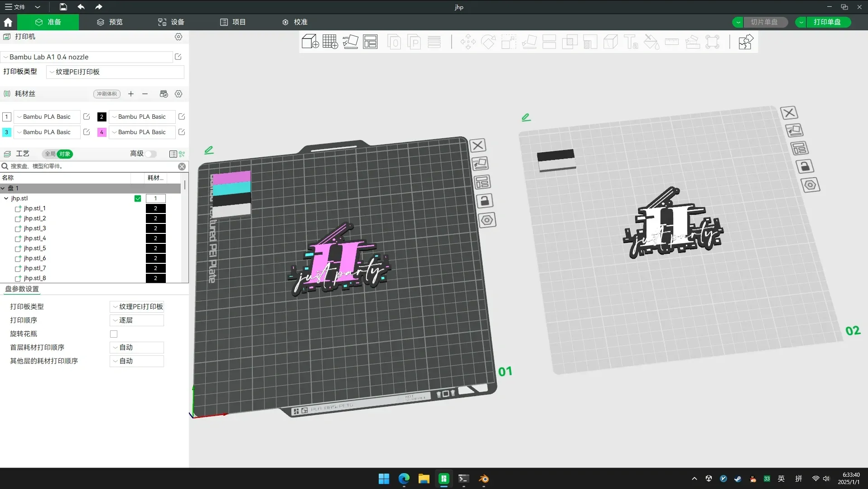Enable the 旋转花瓶 checkbox
This screenshot has width=868, height=489.
pos(114,334)
